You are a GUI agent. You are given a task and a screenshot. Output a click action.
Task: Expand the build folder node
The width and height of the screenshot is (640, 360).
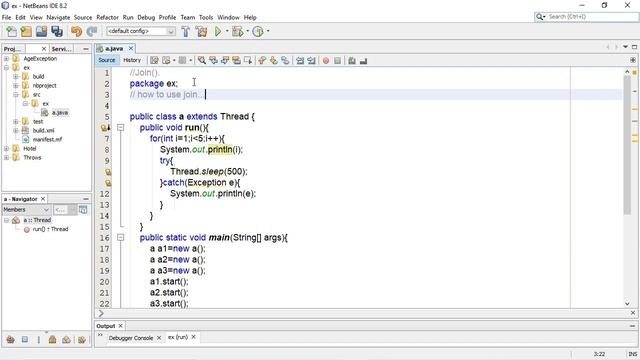click(x=16, y=76)
